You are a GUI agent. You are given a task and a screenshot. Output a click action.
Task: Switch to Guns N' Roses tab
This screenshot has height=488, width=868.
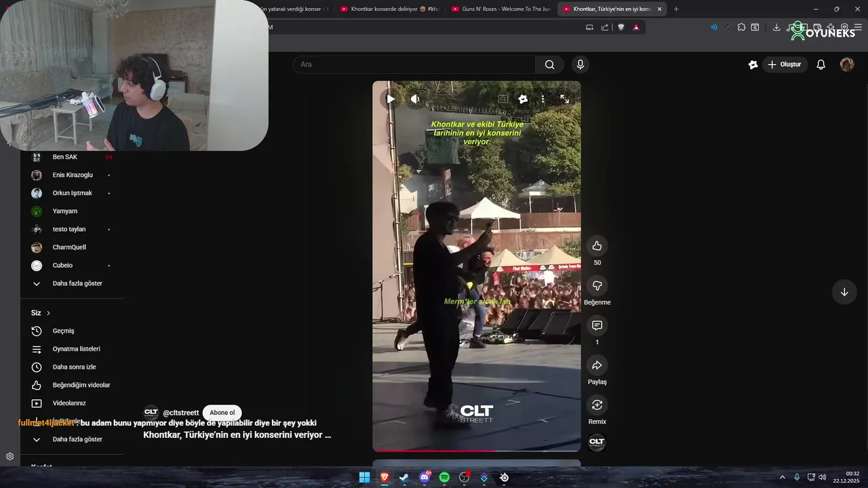[x=502, y=9]
